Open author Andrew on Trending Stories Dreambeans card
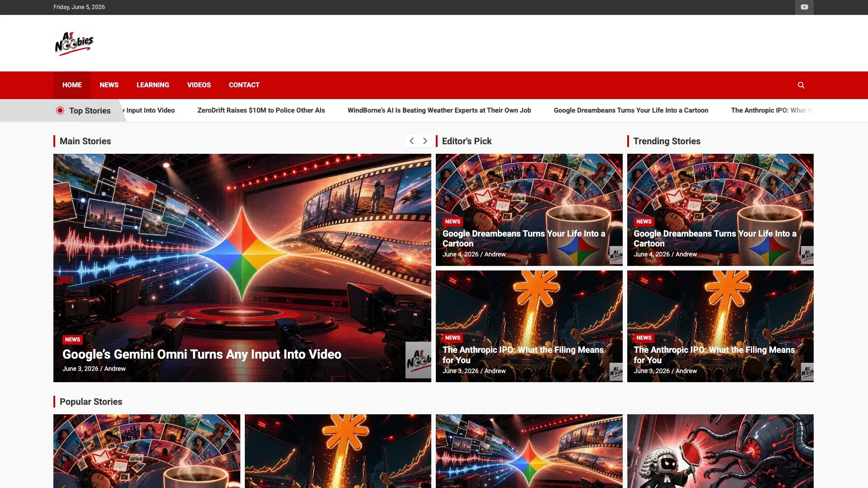The width and height of the screenshot is (868, 488). pyautogui.click(x=686, y=254)
